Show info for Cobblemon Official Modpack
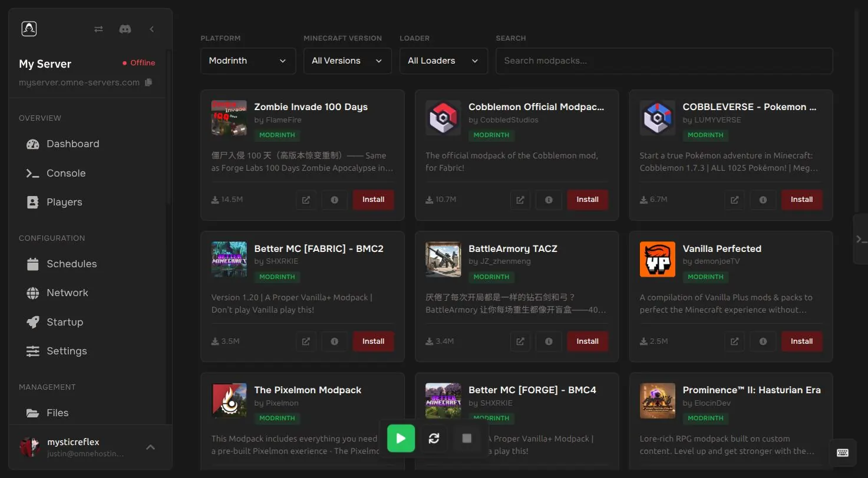The image size is (868, 478). coord(549,200)
